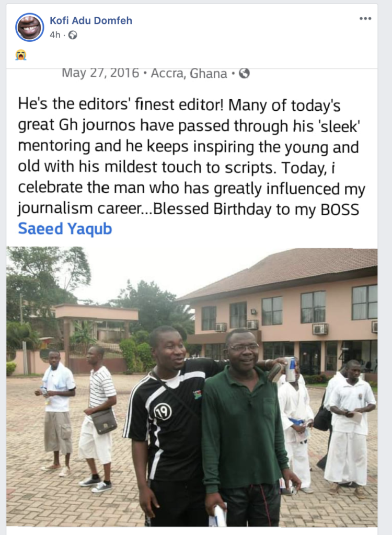Viewport: 392px width, 535px height.
Task: Click the shared post birthday message text
Action: click(191, 156)
